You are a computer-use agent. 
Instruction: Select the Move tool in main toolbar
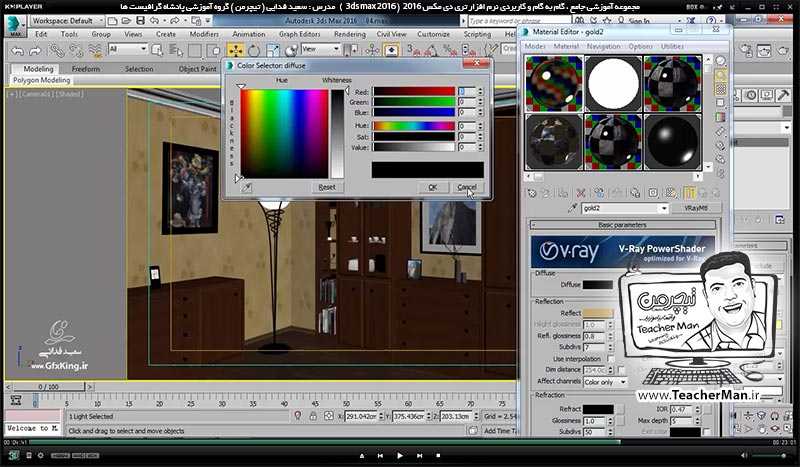coord(235,50)
